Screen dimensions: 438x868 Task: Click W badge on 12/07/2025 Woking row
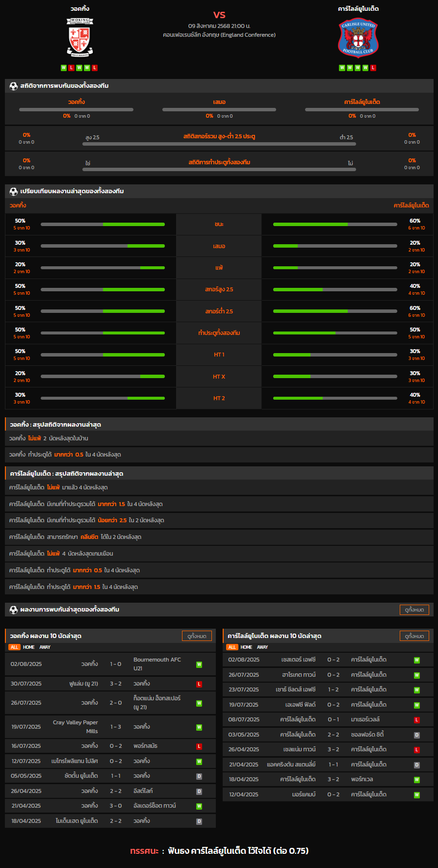click(x=199, y=762)
